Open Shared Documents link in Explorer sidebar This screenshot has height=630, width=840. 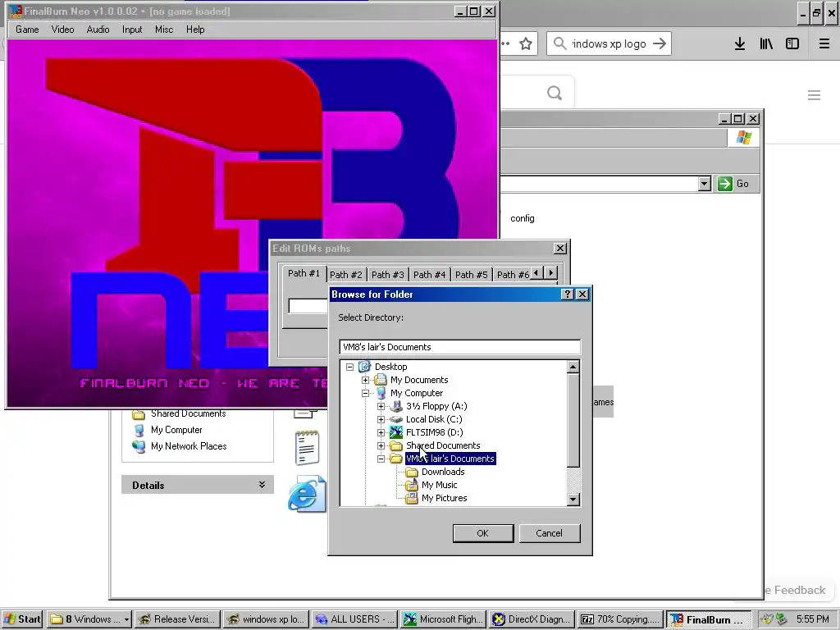[188, 413]
